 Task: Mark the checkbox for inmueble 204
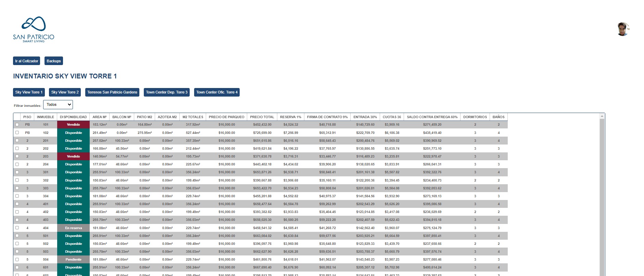pos(17,164)
